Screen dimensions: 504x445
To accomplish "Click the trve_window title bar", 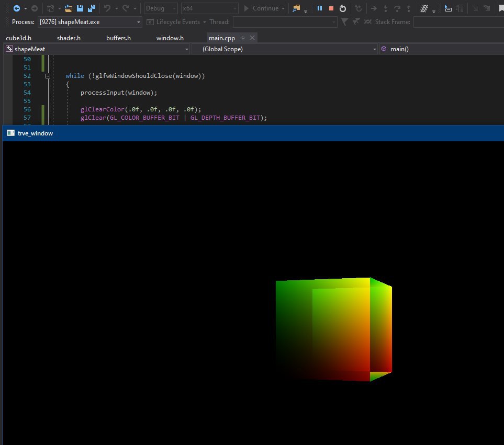I will 251,133.
